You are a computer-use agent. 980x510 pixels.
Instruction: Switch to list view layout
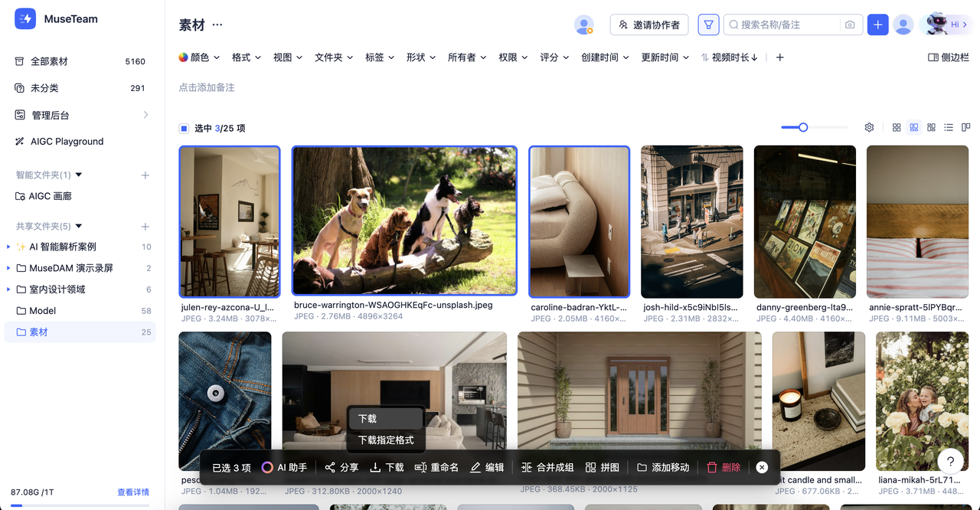click(x=948, y=127)
